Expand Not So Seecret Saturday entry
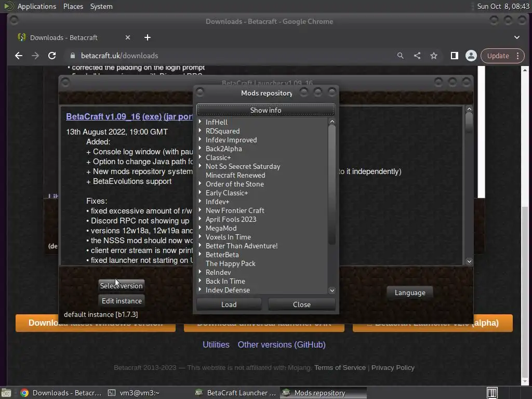Screen dimensions: 532x399 200,166
